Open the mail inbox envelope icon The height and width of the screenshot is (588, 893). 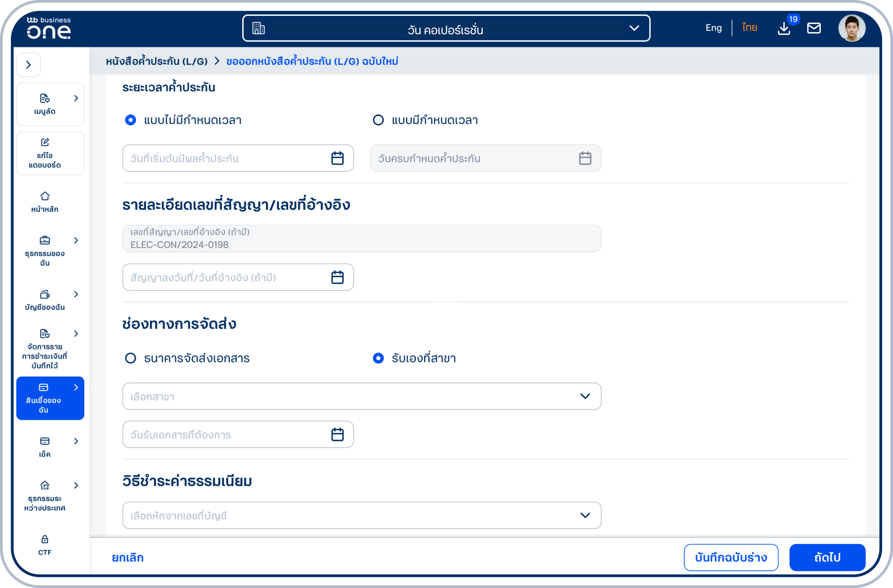click(x=814, y=28)
